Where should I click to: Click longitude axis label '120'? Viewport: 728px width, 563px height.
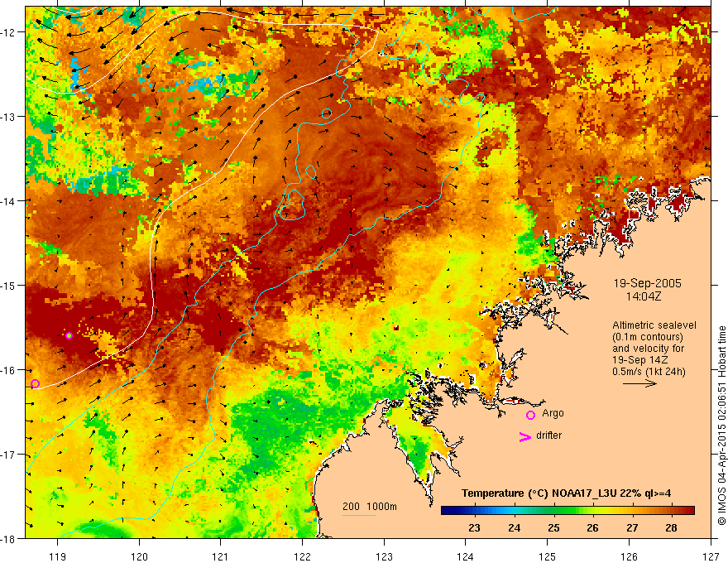pos(139,556)
